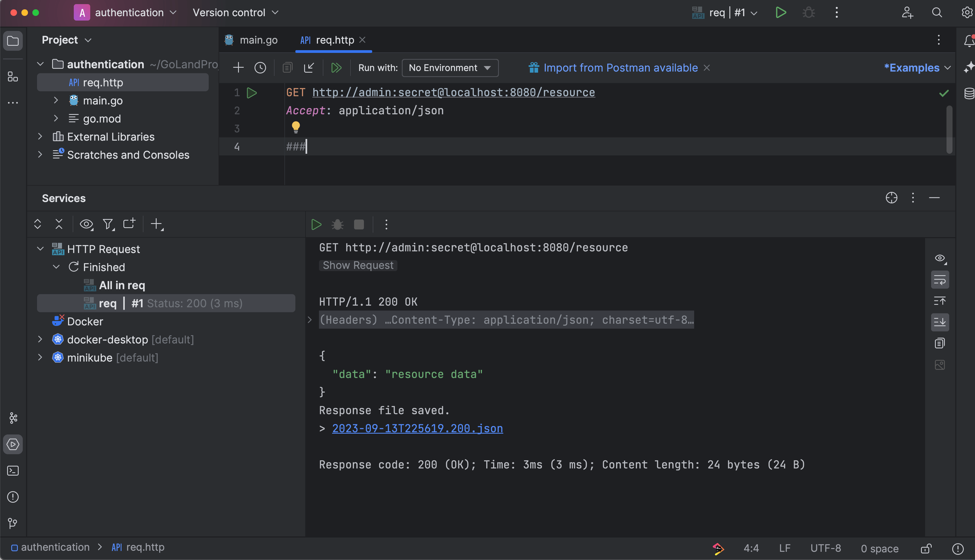Toggle scroll to end in response
The image size is (975, 560).
[940, 322]
